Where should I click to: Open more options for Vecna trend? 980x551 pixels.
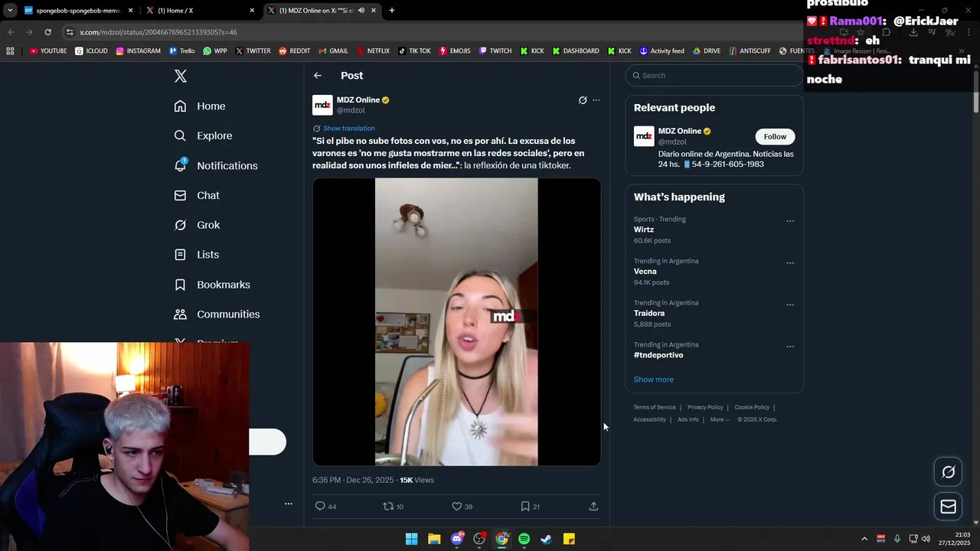point(790,262)
